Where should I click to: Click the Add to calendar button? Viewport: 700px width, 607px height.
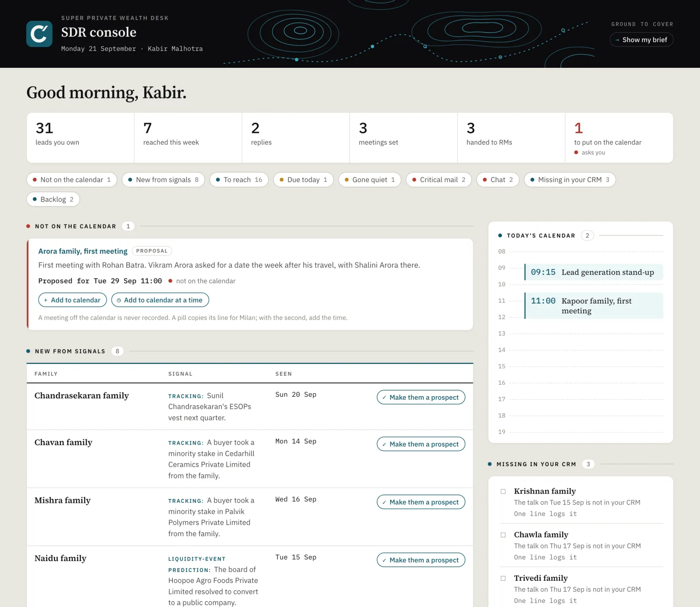73,300
